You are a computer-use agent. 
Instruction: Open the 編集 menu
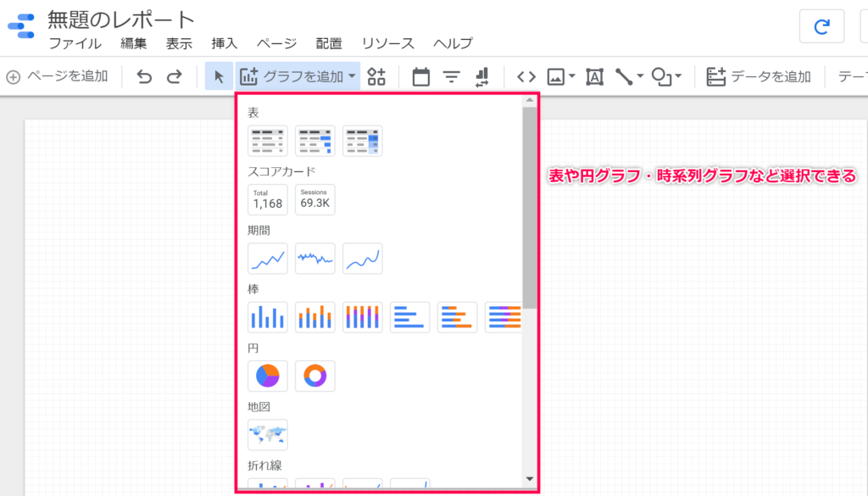tap(133, 43)
